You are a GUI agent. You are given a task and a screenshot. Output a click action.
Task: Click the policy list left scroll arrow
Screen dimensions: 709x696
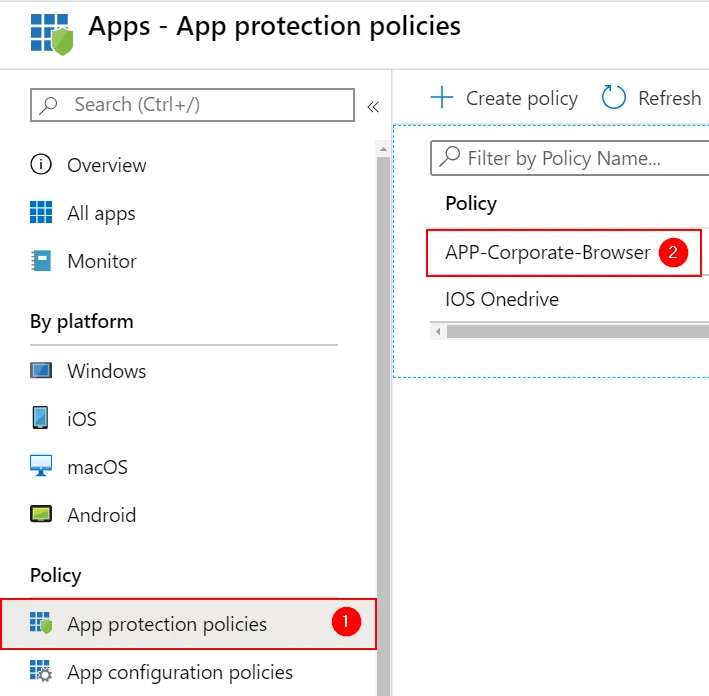coord(438,331)
